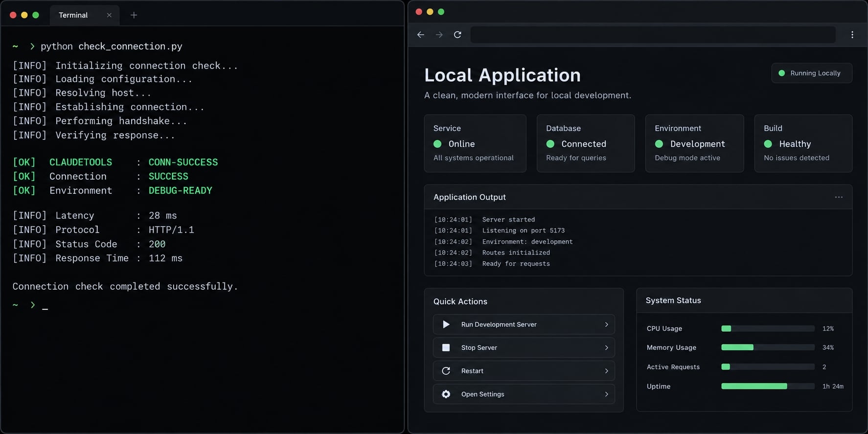Click the "CONN-SUCCESS" terminal output
The width and height of the screenshot is (868, 434).
[183, 162]
